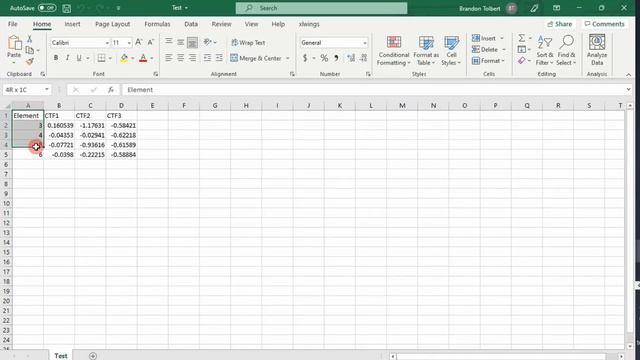Viewport: 640px width, 360px height.
Task: Decrease font size with the smaller A
Action: tap(151, 42)
